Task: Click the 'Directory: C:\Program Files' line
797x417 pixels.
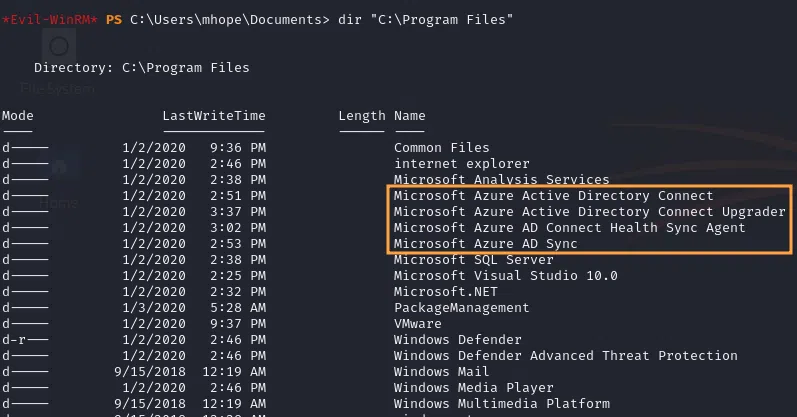Action: (x=142, y=68)
